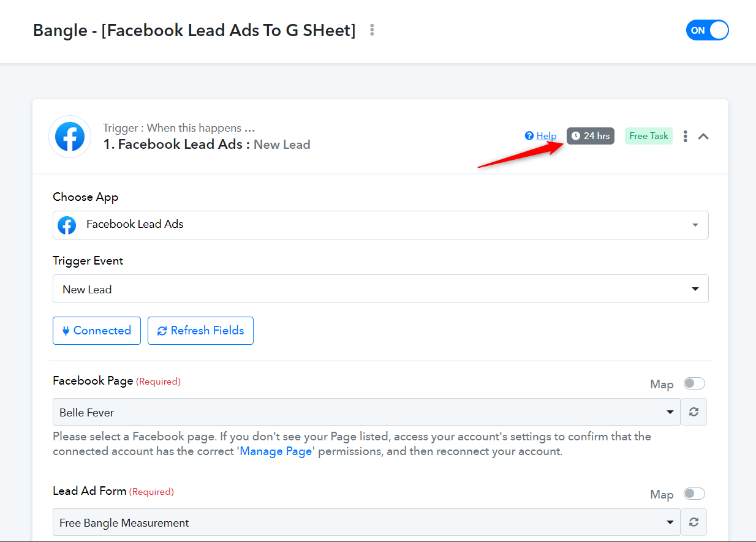Click the Facebook Page (Required) label
Image resolution: width=756 pixels, height=542 pixels.
coord(116,381)
